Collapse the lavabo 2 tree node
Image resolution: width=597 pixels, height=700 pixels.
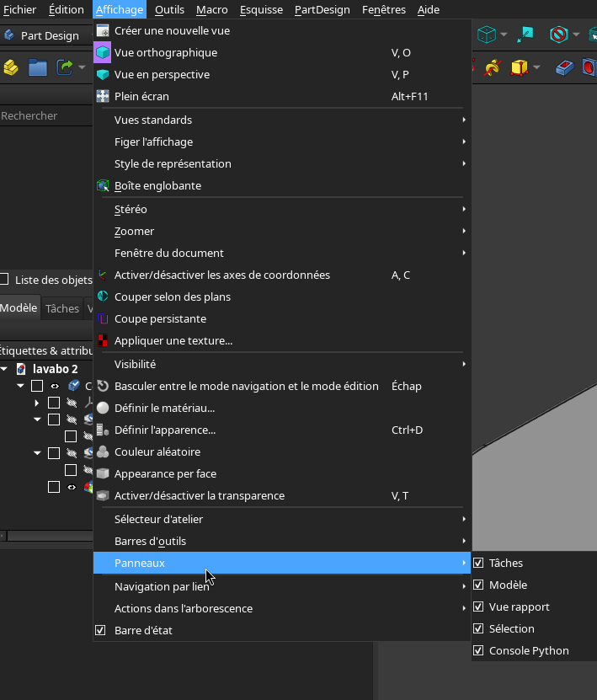click(x=4, y=369)
